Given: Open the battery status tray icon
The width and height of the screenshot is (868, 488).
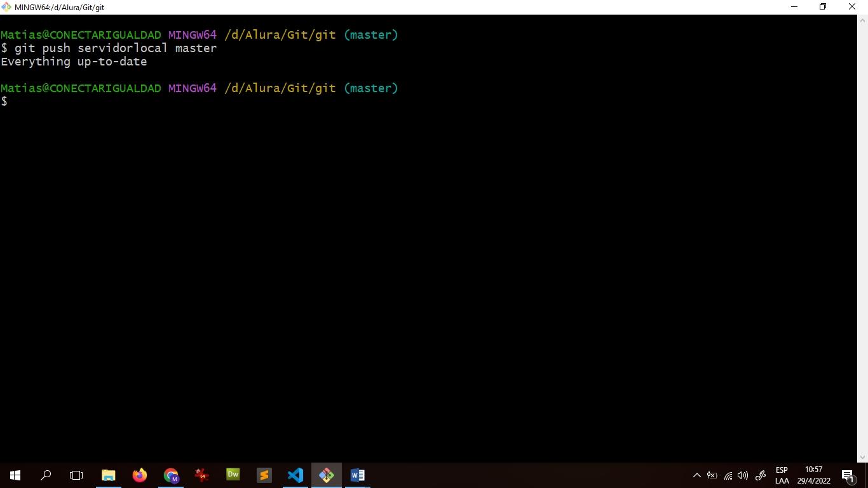Looking at the screenshot, I should 712,475.
